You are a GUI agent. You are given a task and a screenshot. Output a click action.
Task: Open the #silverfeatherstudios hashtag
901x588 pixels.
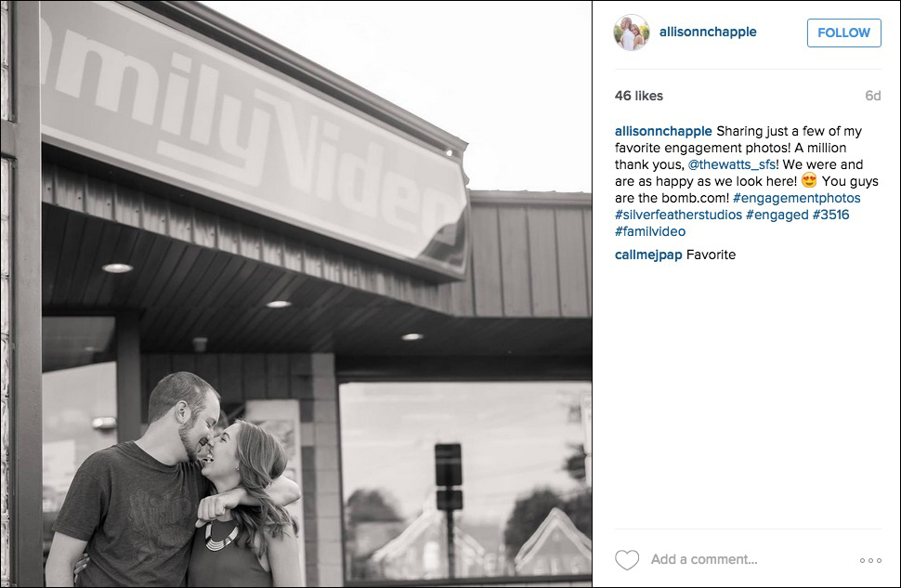click(678, 215)
